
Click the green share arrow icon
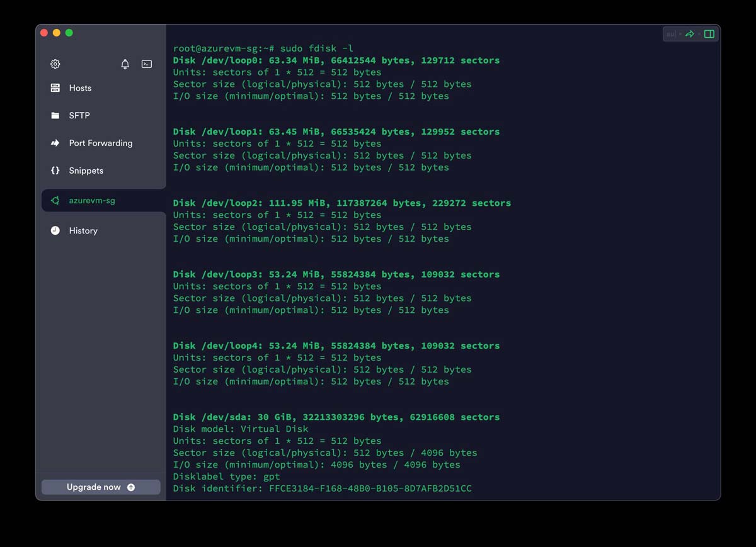(690, 34)
